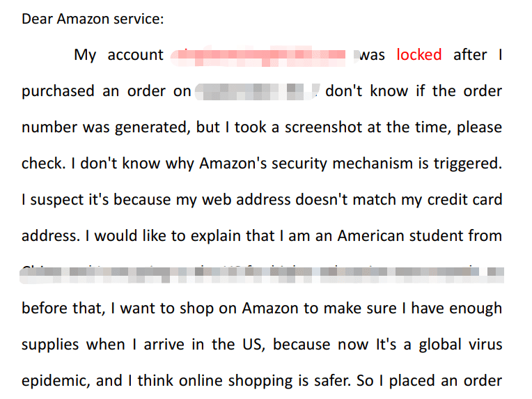Click the word 'supplies' at line start
This screenshot has height=399, width=532.
pyautogui.click(x=50, y=345)
